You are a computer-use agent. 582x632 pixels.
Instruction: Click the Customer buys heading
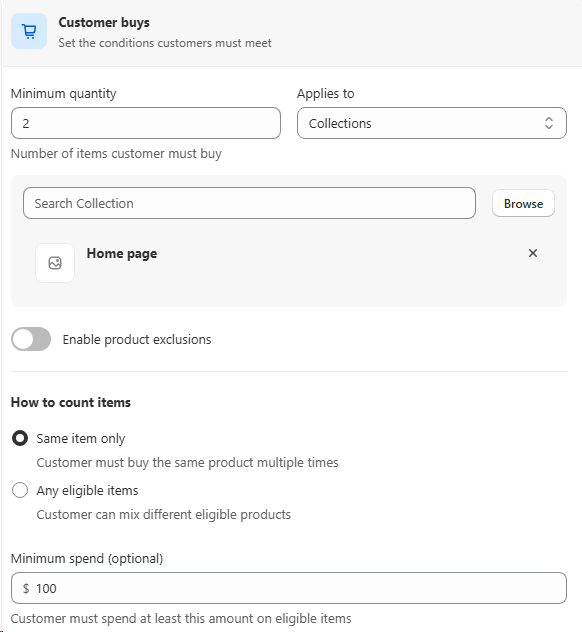[104, 23]
